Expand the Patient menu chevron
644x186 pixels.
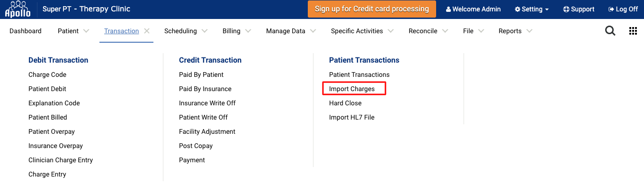[86, 31]
